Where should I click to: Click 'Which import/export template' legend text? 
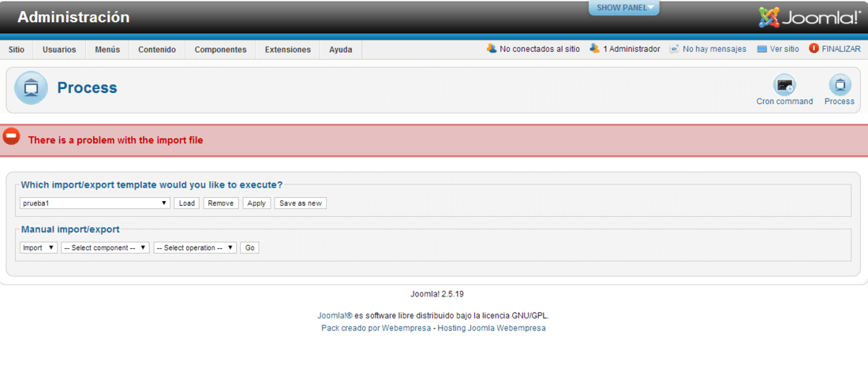pyautogui.click(x=152, y=184)
